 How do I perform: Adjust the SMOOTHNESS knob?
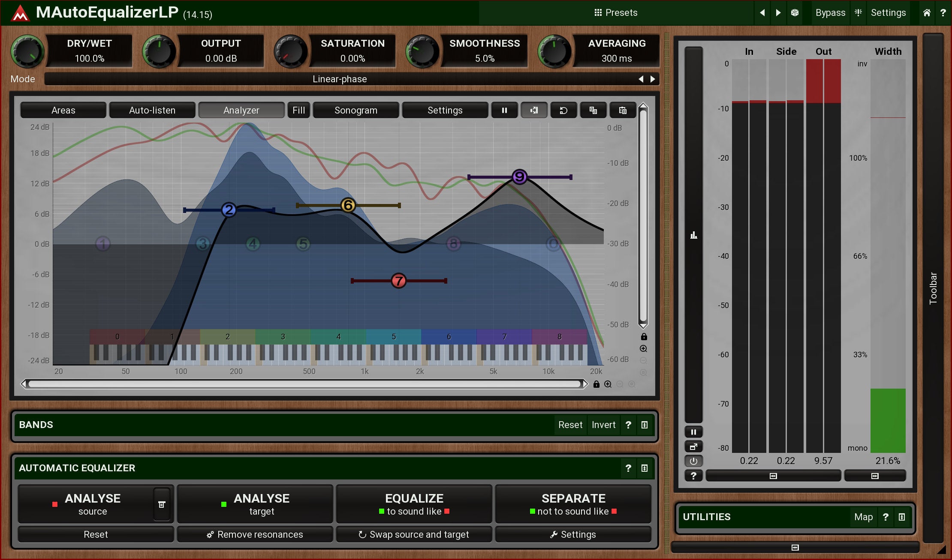tap(422, 51)
